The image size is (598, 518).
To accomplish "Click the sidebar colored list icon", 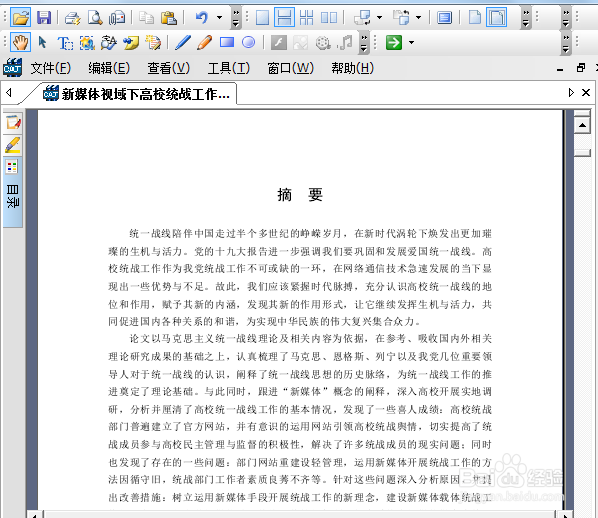I will [12, 167].
